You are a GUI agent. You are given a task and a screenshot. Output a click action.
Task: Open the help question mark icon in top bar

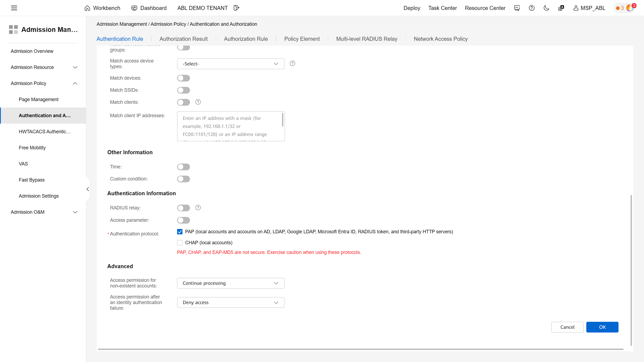532,8
